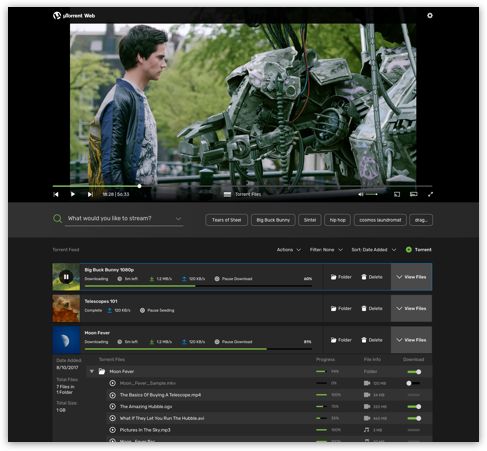The width and height of the screenshot is (487, 451).
Task: Open the Sort: Date Added dropdown
Action: 374,250
